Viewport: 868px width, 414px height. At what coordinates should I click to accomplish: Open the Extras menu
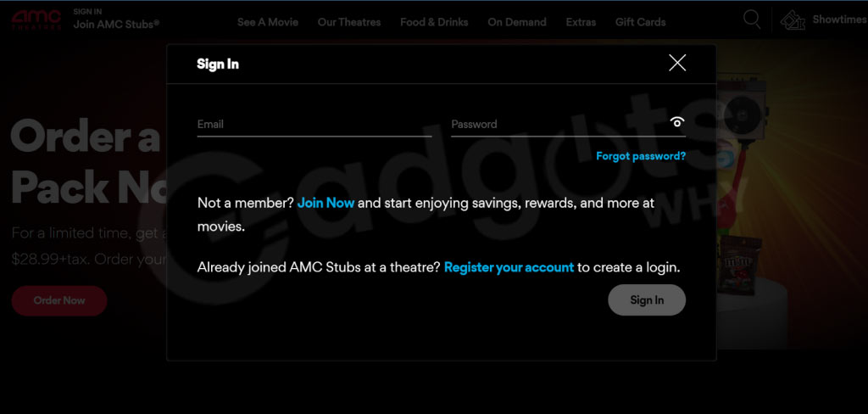point(581,22)
